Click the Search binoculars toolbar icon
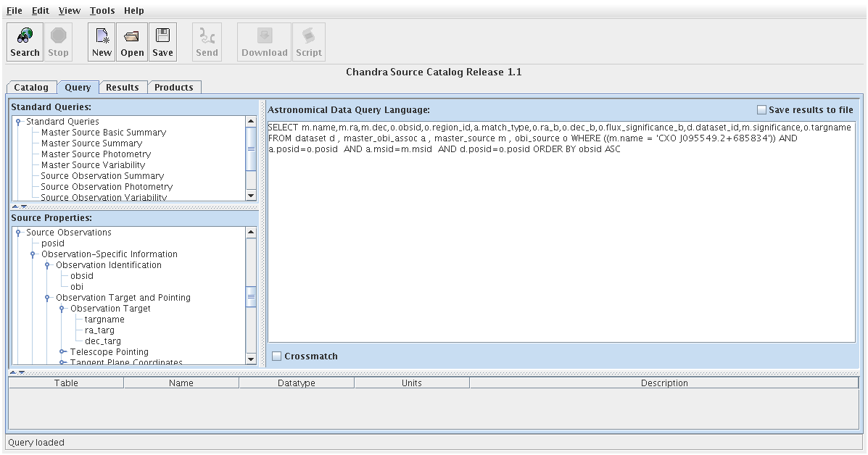This screenshot has width=868, height=455. pos(25,36)
